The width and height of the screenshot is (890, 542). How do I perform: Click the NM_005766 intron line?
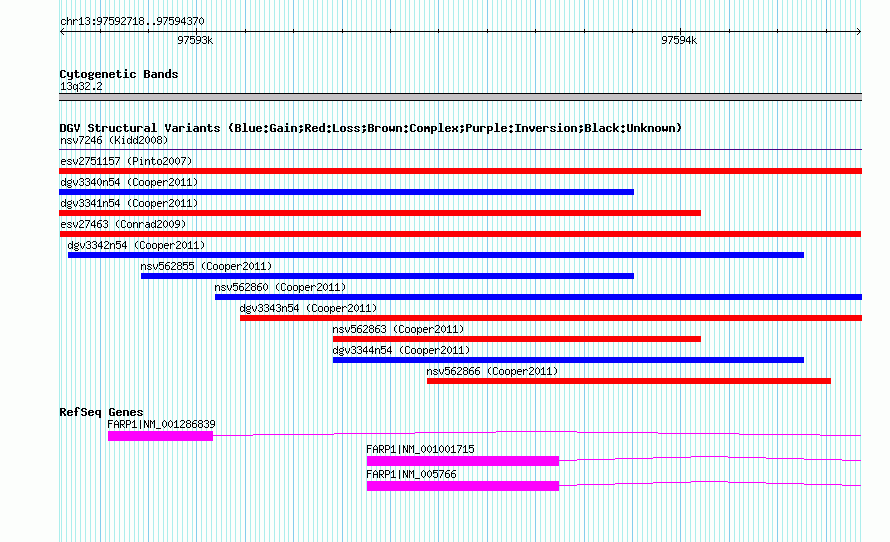tap(710, 482)
